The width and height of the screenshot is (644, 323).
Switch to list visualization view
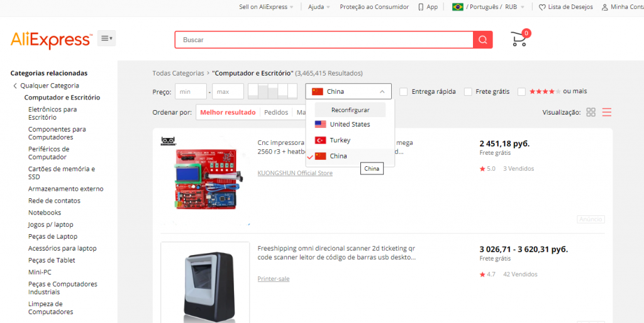coord(607,112)
